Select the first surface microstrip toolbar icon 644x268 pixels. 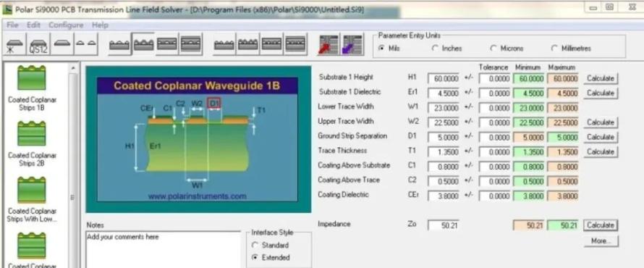point(15,44)
